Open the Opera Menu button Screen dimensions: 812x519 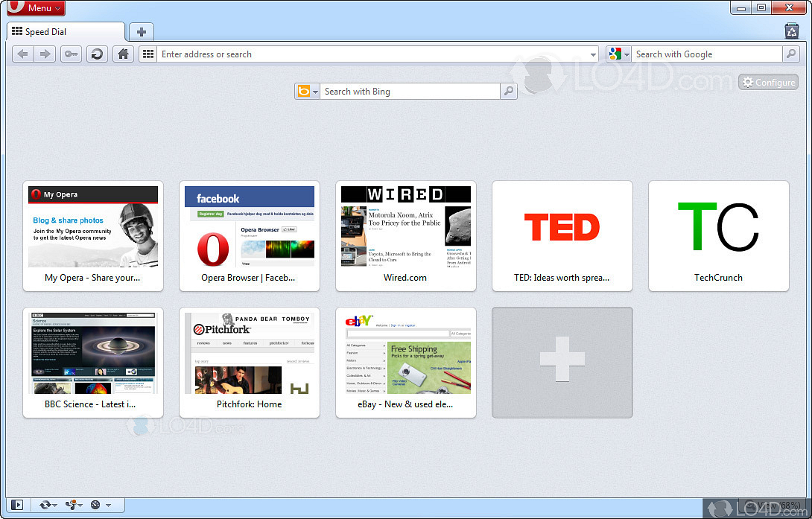pos(37,7)
